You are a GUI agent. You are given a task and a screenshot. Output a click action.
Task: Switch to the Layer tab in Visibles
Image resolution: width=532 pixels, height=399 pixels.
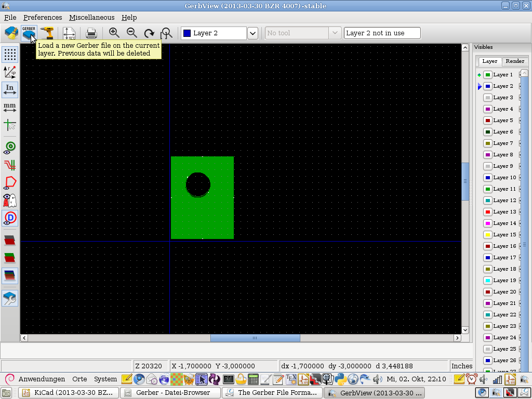coord(489,61)
